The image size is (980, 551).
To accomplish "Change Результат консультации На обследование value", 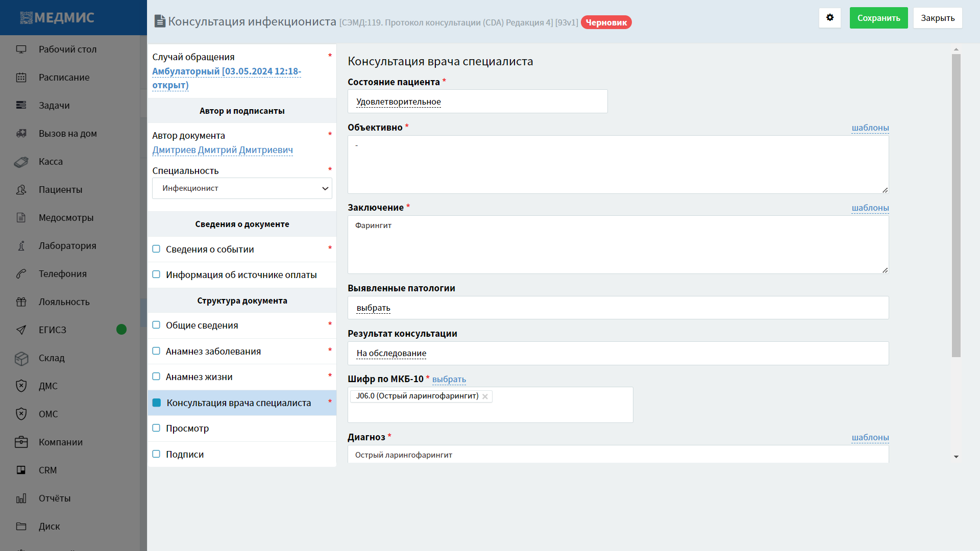I will [391, 353].
